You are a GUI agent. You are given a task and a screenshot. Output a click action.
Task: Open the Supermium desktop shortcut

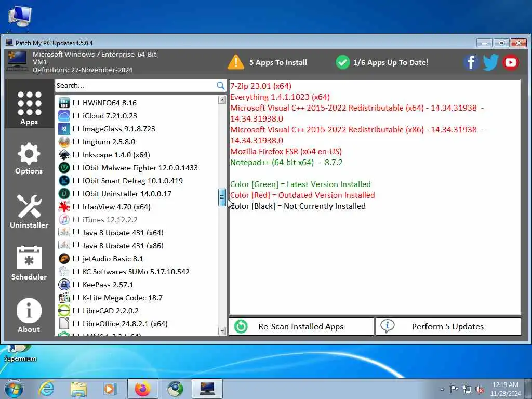20,353
